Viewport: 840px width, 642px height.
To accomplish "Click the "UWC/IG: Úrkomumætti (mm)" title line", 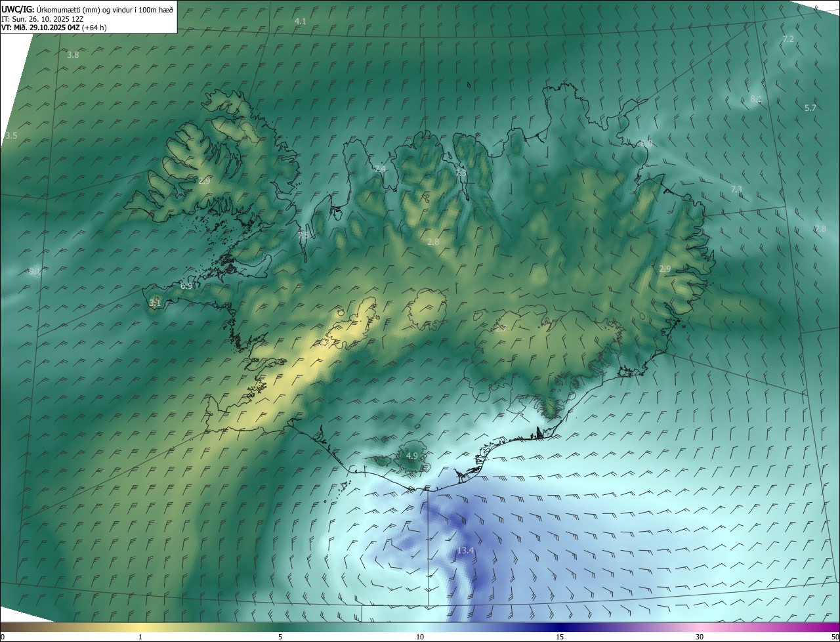I will (x=87, y=9).
